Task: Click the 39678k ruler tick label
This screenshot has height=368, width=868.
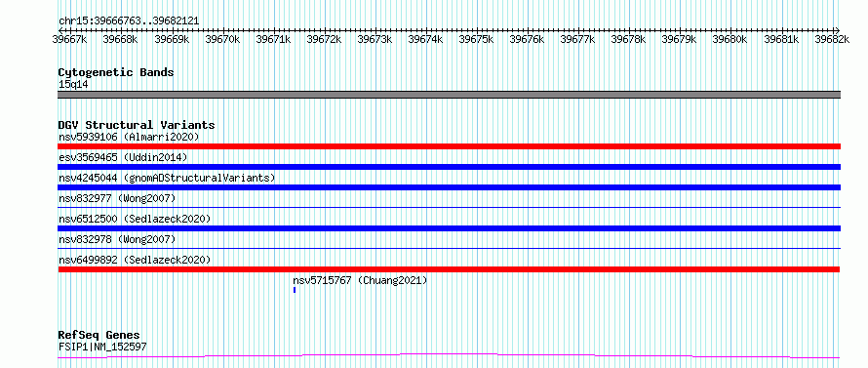Action: [628, 39]
